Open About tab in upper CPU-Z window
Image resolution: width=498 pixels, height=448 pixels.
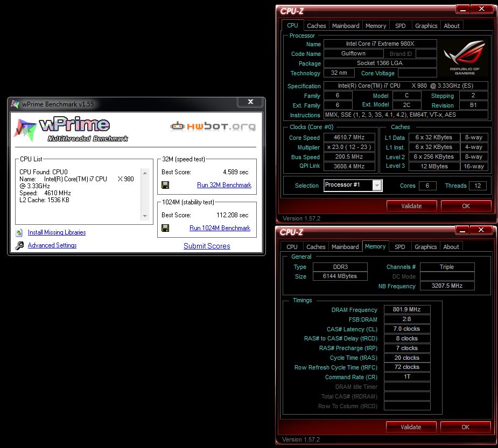(452, 26)
